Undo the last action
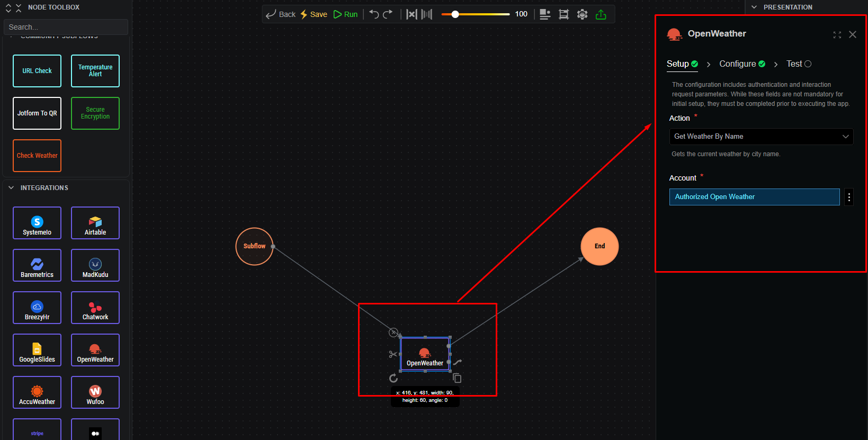The width and height of the screenshot is (868, 440). pos(374,14)
